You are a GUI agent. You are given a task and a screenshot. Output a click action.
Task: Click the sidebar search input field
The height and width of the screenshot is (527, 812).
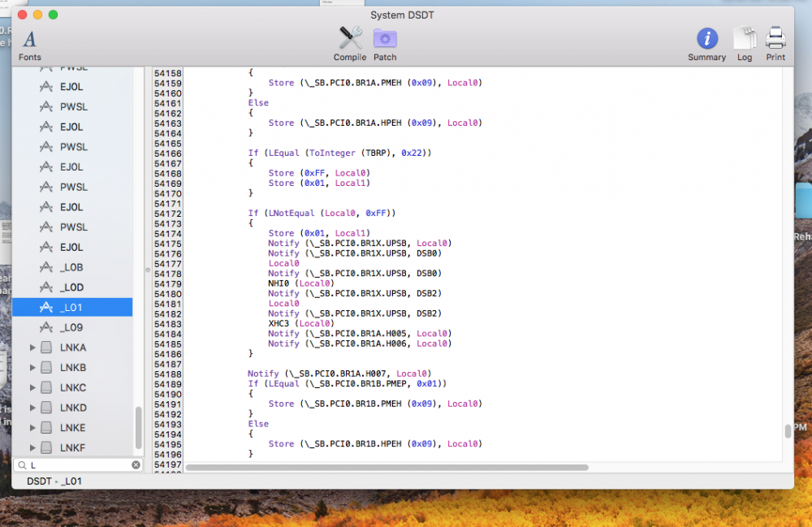78,464
